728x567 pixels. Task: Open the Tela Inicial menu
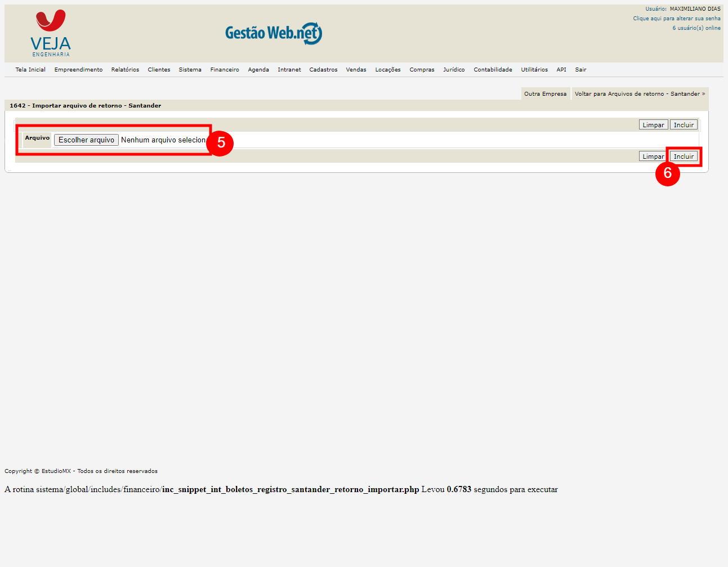tap(30, 70)
